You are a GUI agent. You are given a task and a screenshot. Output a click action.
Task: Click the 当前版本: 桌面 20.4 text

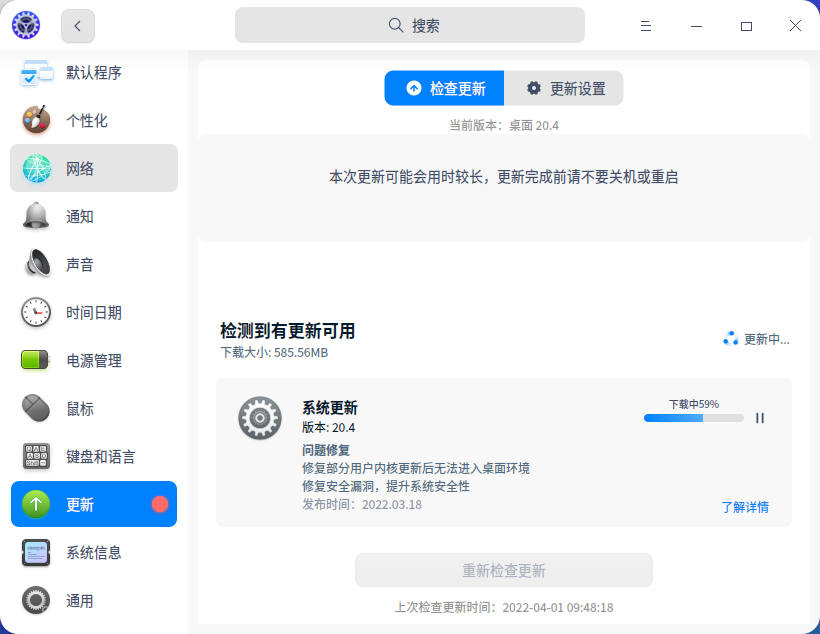click(504, 126)
